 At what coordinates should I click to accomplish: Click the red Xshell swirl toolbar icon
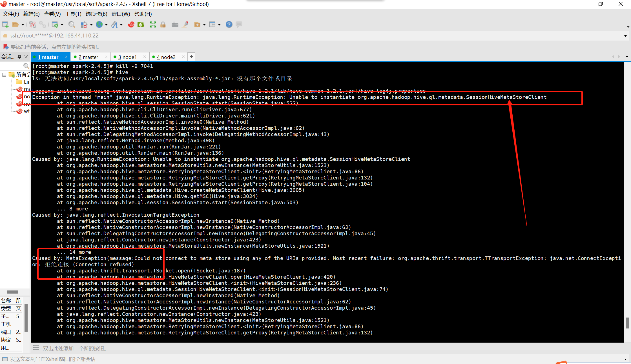click(x=131, y=25)
